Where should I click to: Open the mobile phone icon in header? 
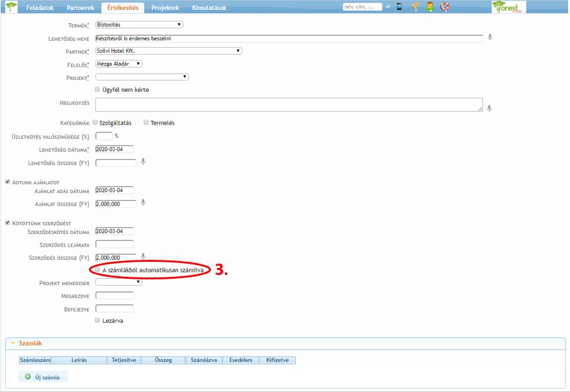399,7
